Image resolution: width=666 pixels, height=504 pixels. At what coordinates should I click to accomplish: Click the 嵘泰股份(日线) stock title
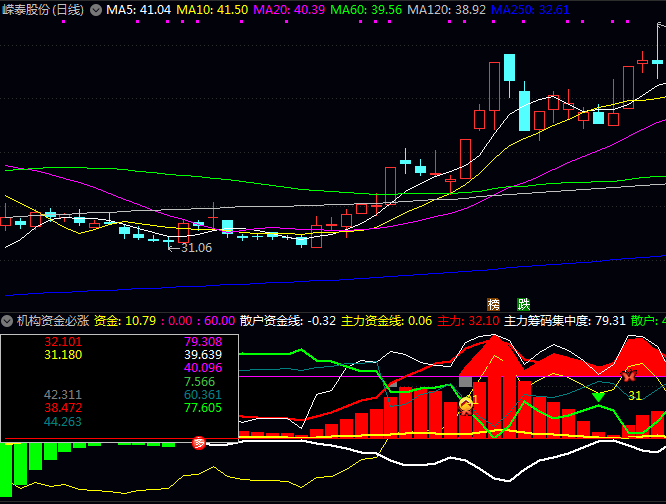44,9
